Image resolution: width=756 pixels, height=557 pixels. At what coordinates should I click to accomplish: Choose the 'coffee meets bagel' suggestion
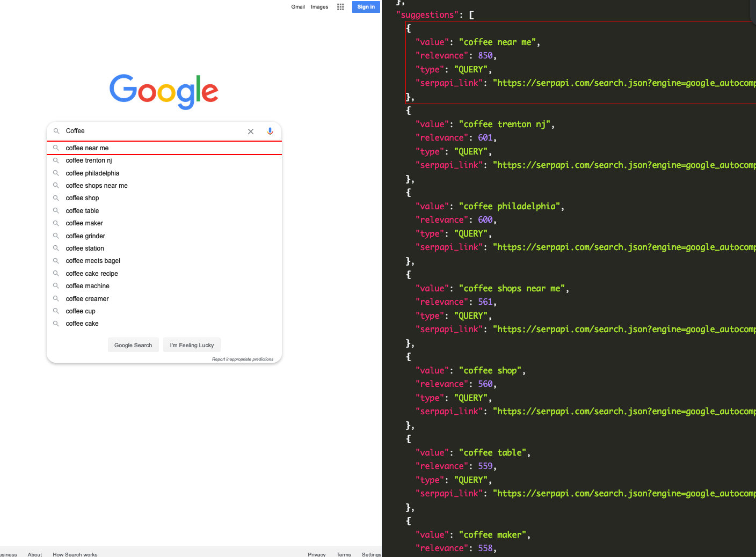pos(164,261)
